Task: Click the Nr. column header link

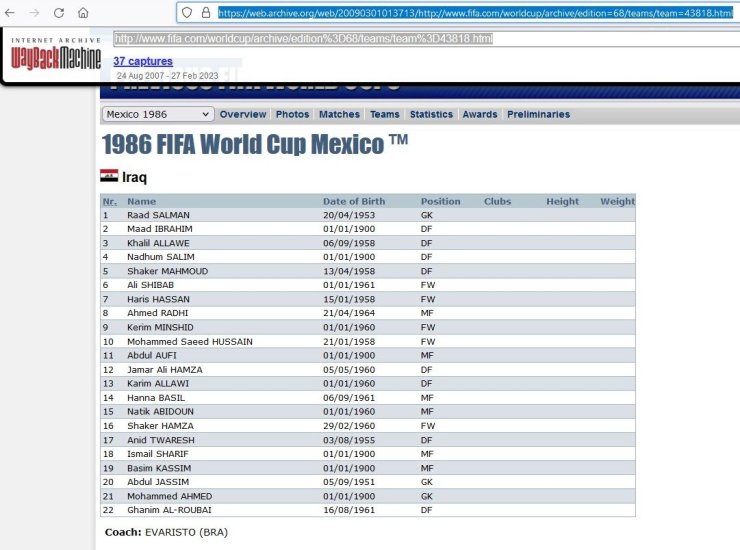Action: (109, 201)
